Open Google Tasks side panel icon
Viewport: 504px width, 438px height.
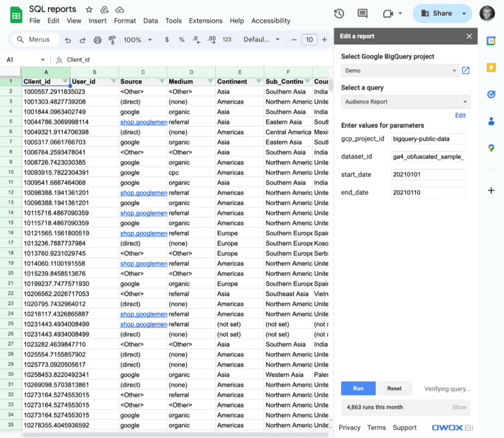point(491,94)
